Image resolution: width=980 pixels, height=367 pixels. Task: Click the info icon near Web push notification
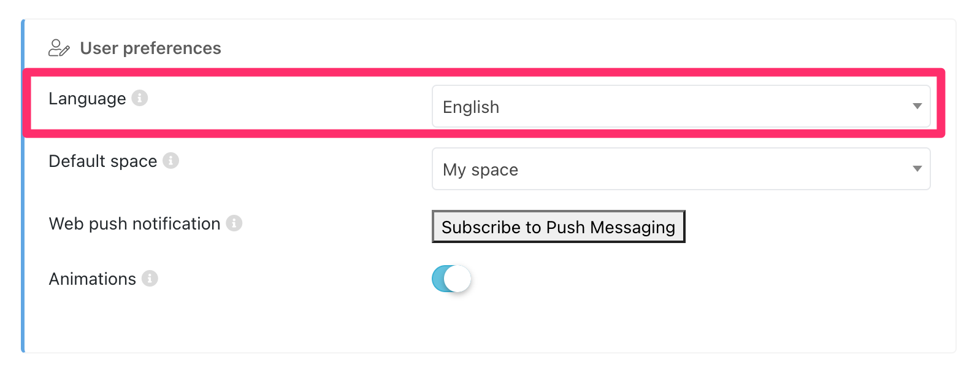click(235, 223)
